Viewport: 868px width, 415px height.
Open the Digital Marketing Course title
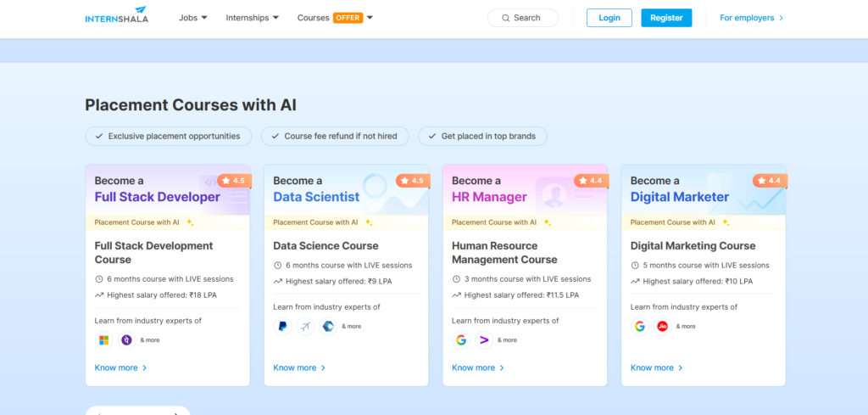(693, 246)
